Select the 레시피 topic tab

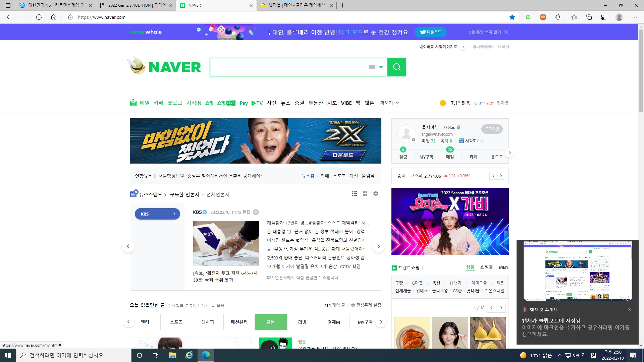point(208,322)
